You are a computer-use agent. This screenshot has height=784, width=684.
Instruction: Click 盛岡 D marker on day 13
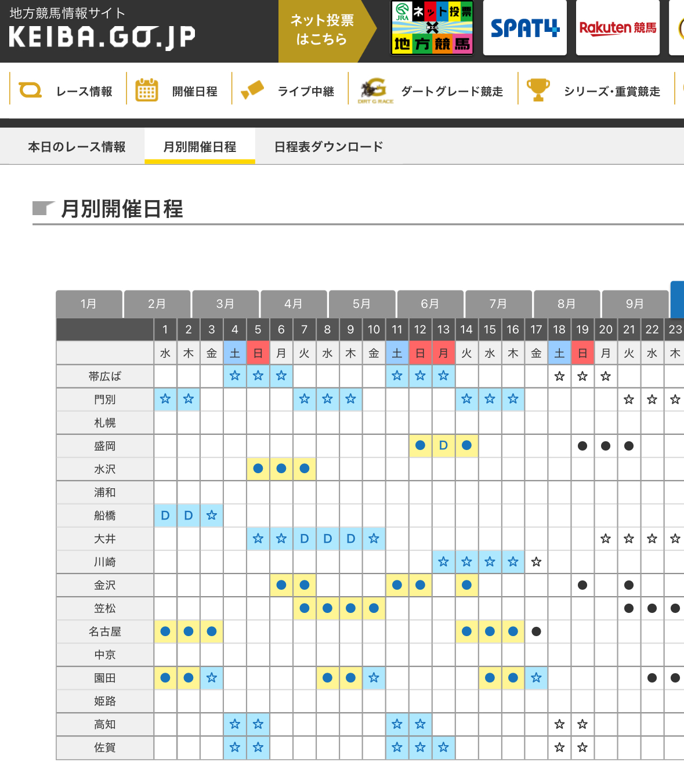(x=443, y=446)
